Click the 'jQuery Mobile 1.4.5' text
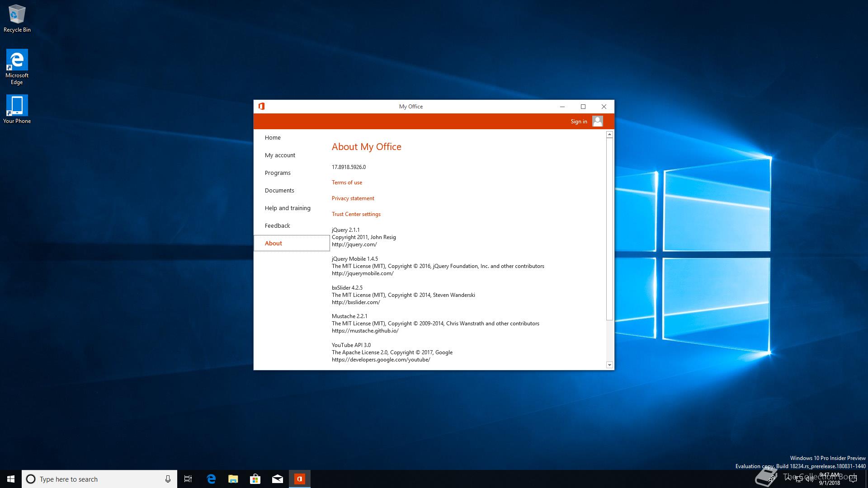The height and width of the screenshot is (488, 868). (x=354, y=259)
